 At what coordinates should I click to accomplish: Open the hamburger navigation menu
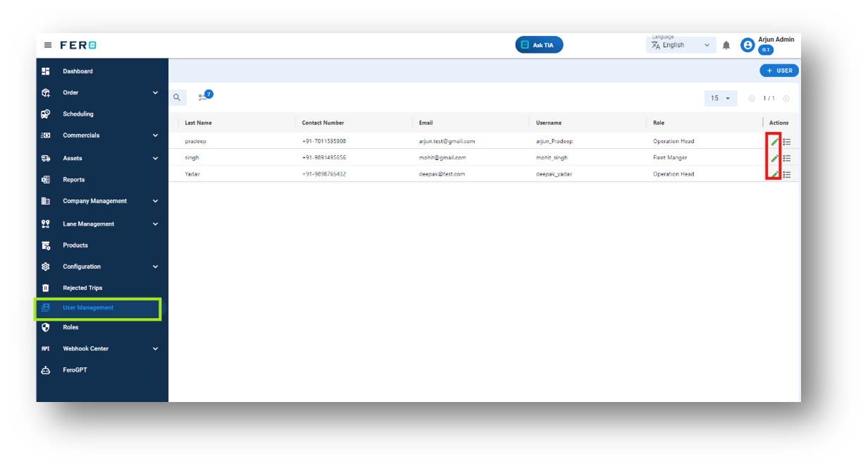[48, 45]
